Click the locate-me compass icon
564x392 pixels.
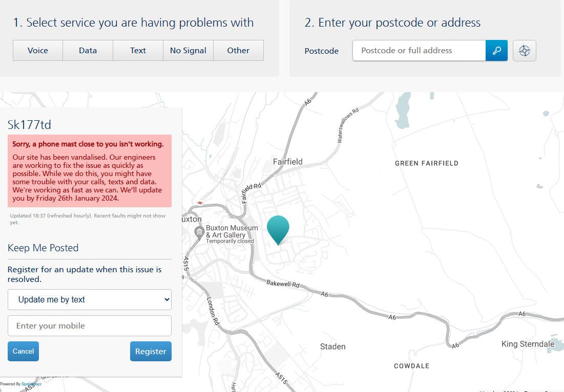click(x=524, y=51)
